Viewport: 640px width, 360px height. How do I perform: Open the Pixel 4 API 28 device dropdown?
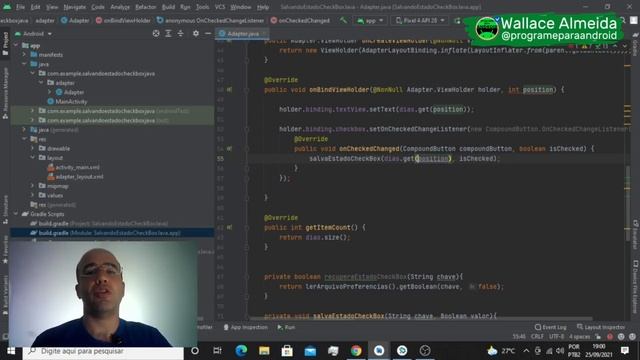click(420, 20)
